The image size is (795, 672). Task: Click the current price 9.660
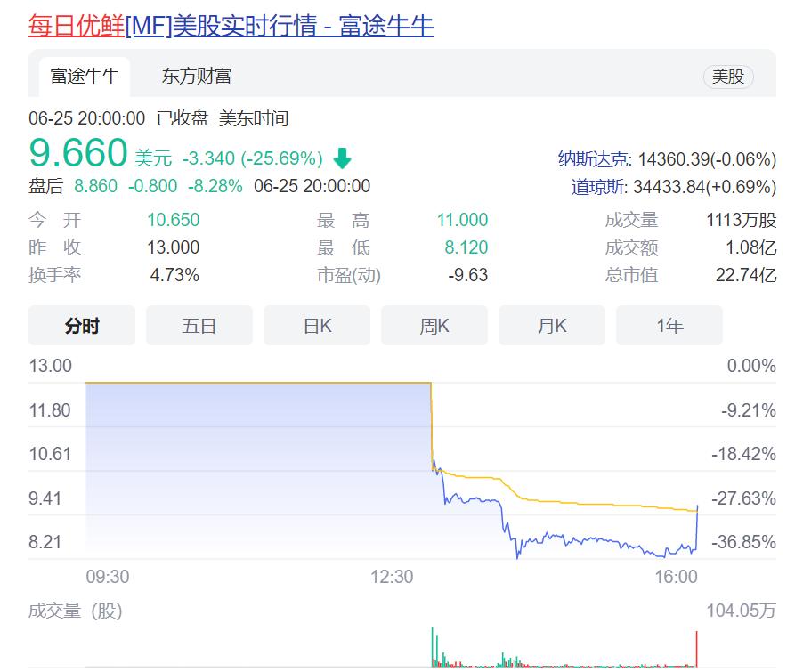tap(78, 152)
